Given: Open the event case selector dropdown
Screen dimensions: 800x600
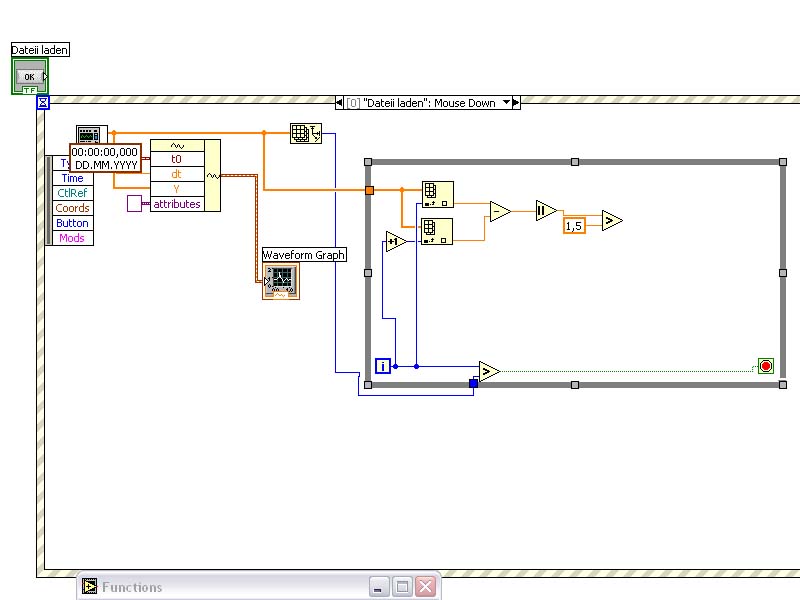Looking at the screenshot, I should click(506, 103).
